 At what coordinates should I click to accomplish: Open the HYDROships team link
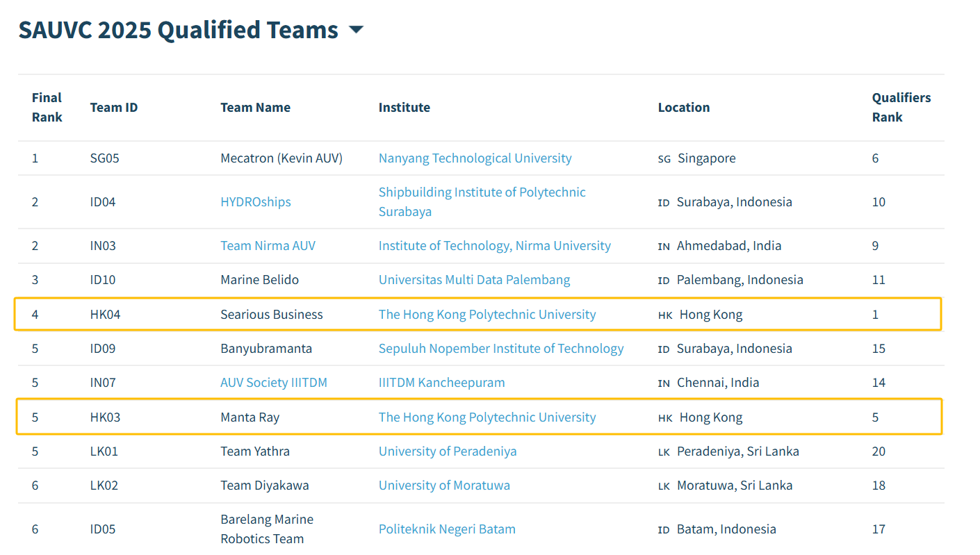[x=256, y=202]
